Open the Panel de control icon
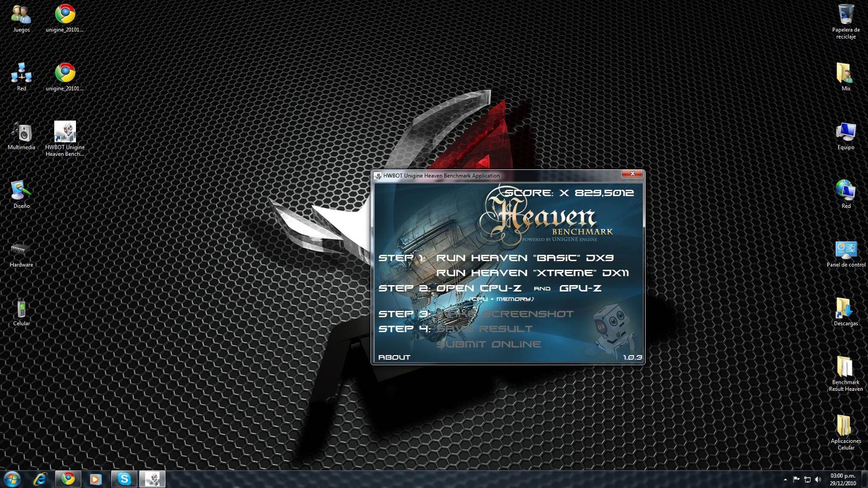 pyautogui.click(x=846, y=253)
